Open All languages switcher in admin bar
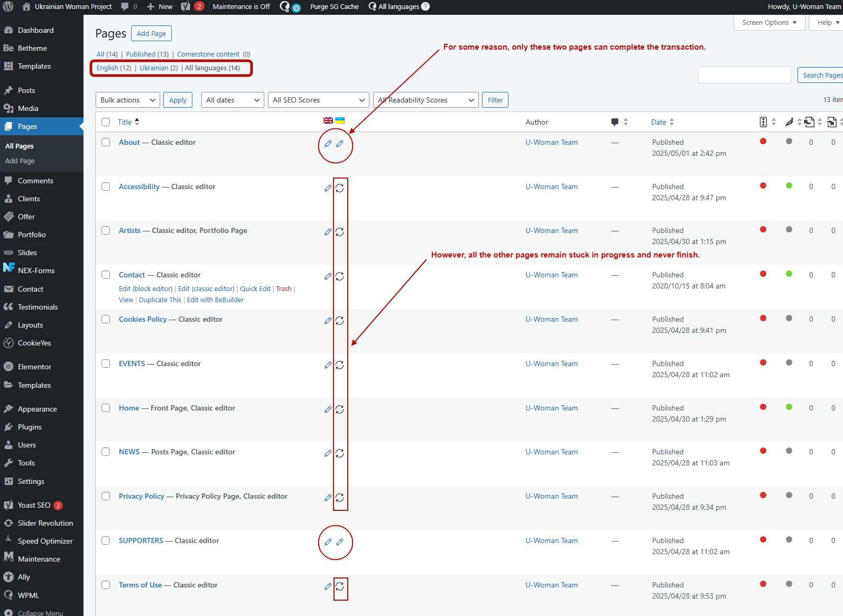The width and height of the screenshot is (843, 616). point(399,6)
